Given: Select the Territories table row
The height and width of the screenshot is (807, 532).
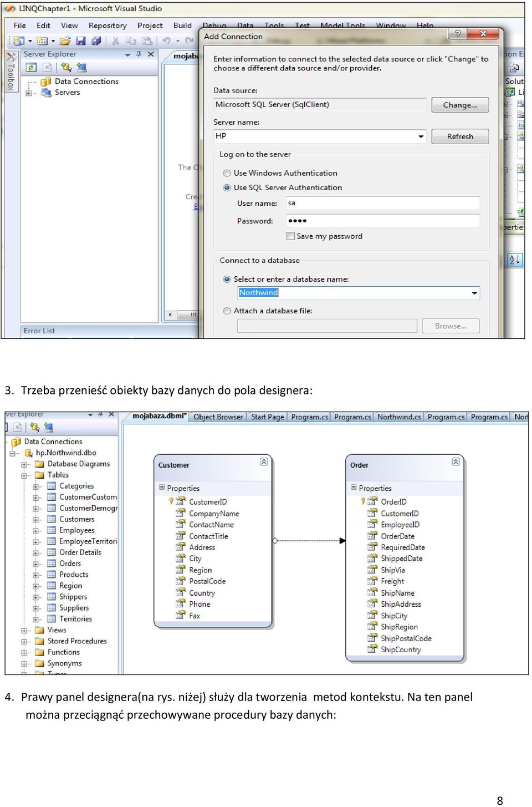Looking at the screenshot, I should click(x=76, y=619).
